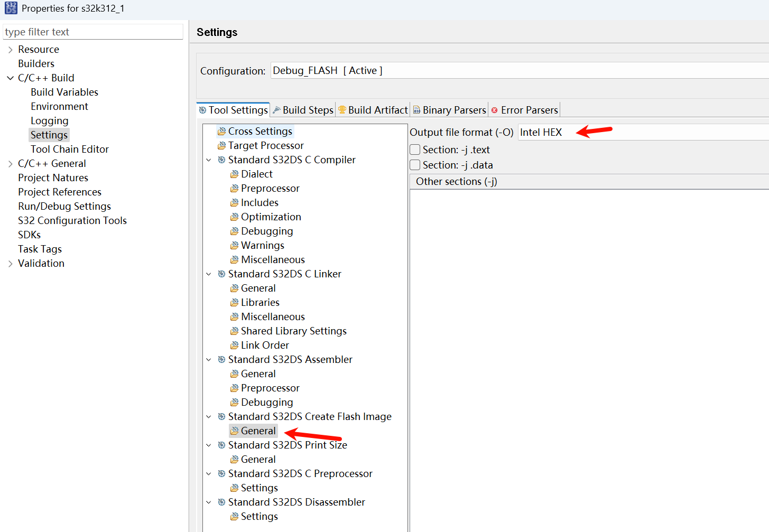769x532 pixels.
Task: Click the Create Flash Image tool icon
Action: tap(222, 416)
